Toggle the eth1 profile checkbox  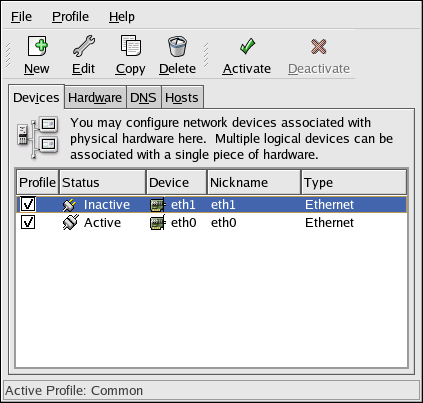coord(28,204)
